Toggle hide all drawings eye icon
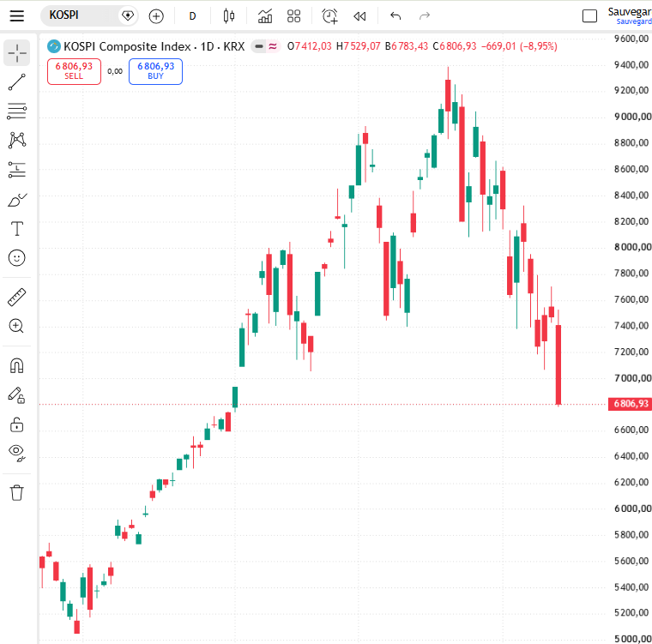Viewport: 652px width, 644px height. pyautogui.click(x=16, y=453)
